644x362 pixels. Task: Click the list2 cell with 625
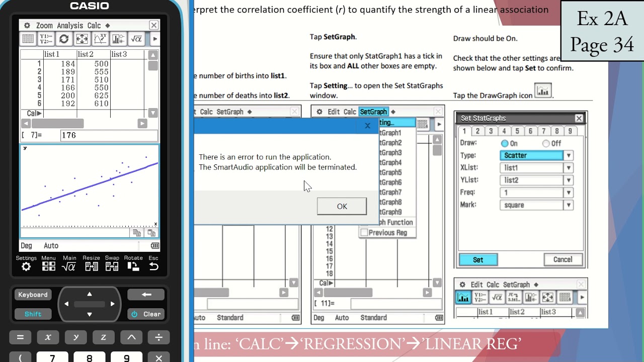coord(93,96)
